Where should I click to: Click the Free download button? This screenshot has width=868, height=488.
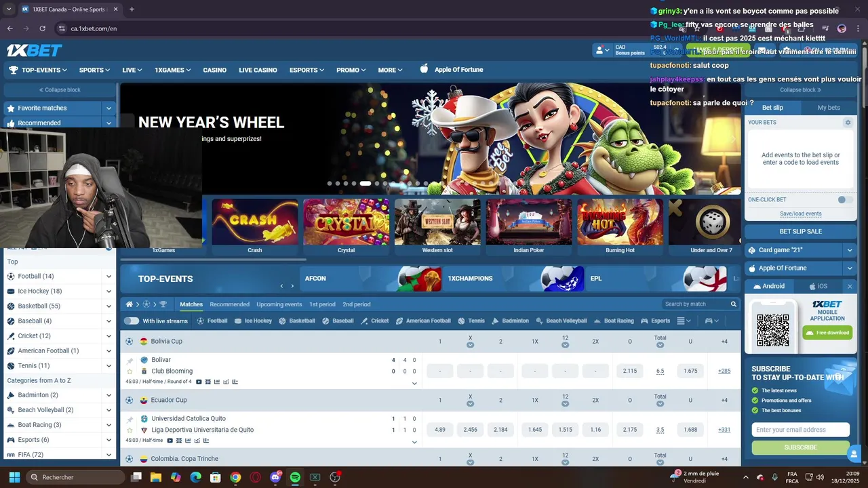(x=827, y=333)
